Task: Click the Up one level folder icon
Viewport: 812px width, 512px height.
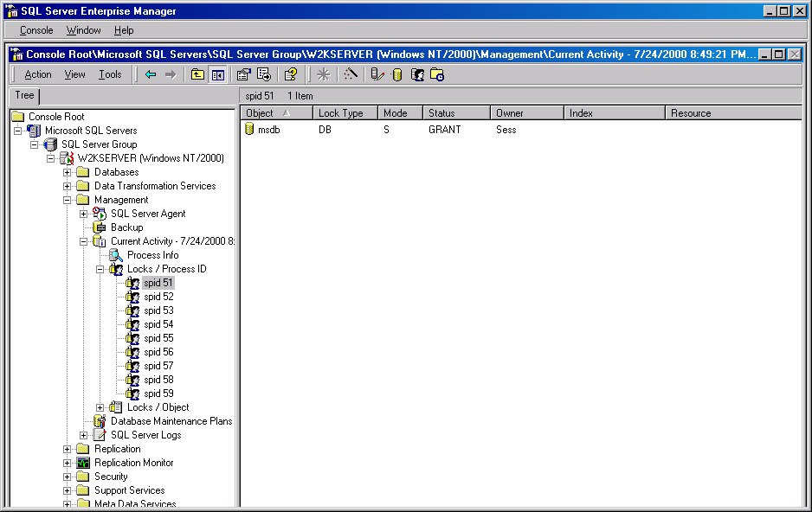Action: click(198, 74)
